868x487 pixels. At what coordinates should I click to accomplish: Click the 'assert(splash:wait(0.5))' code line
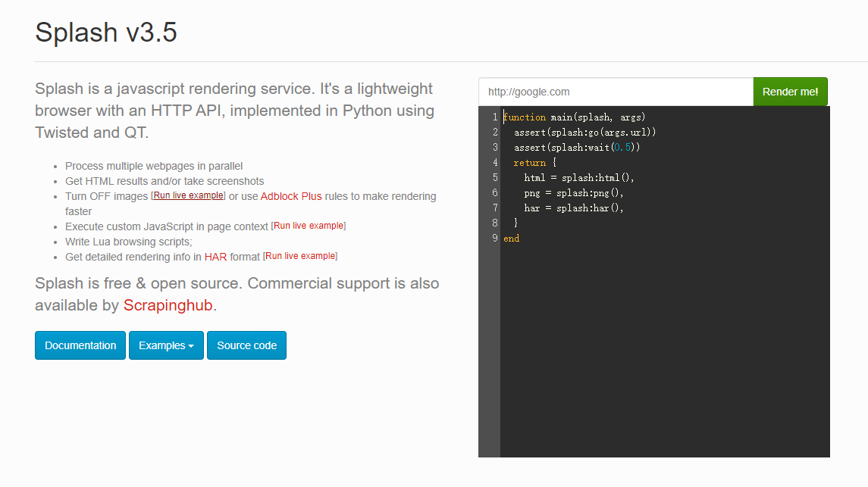pos(577,148)
